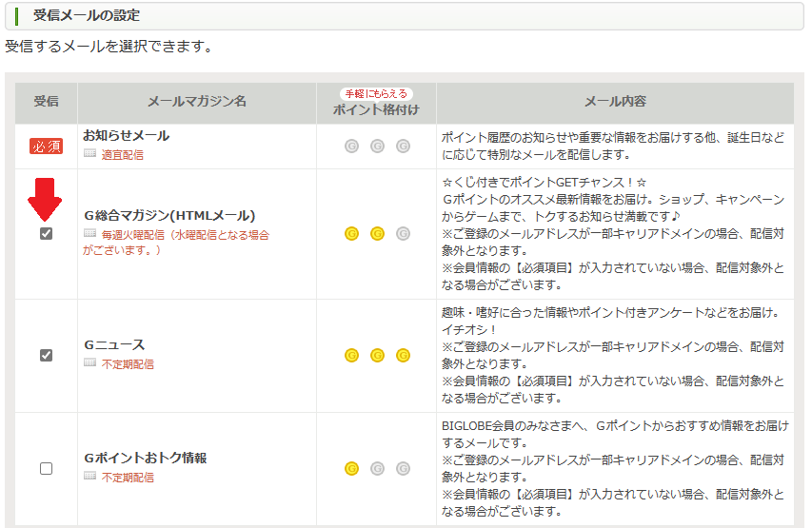The width and height of the screenshot is (812, 528).
Task: Click the middle gray coin in お知らせメール row
Action: click(x=378, y=146)
